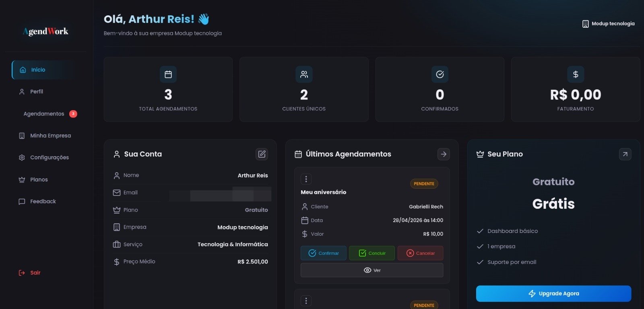
Task: Click the Meu aniversário appointment title
Action: [323, 192]
